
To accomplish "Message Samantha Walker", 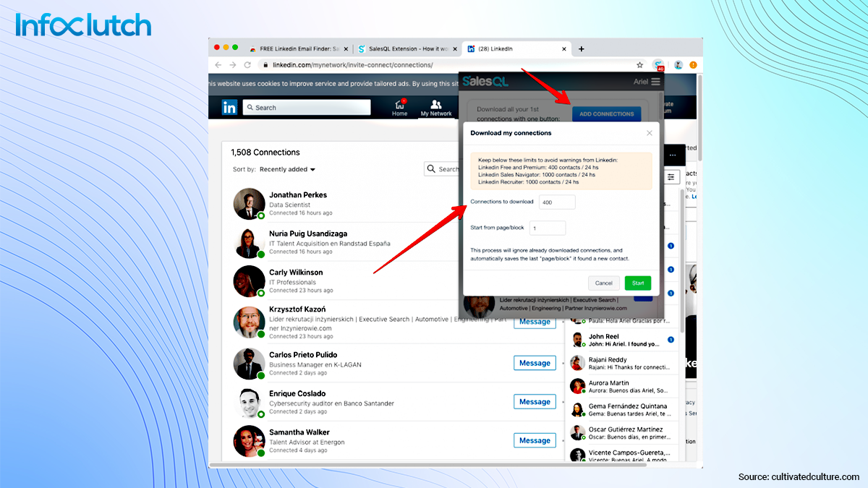I will coord(535,440).
